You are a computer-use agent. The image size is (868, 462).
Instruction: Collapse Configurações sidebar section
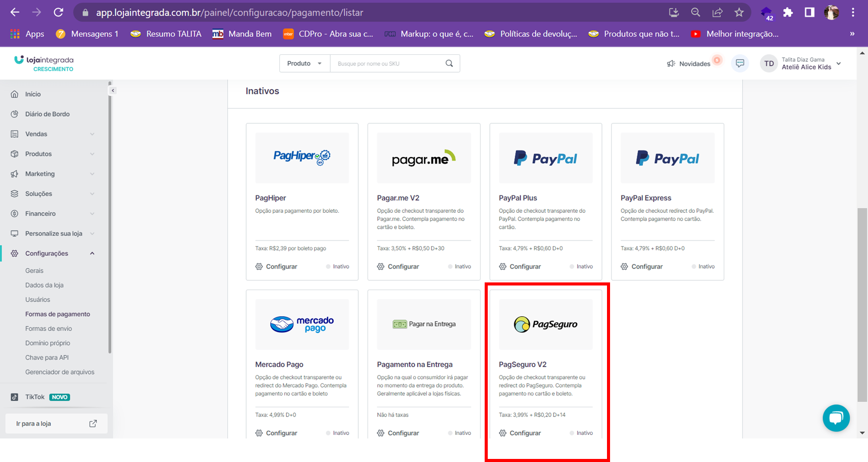(x=53, y=254)
